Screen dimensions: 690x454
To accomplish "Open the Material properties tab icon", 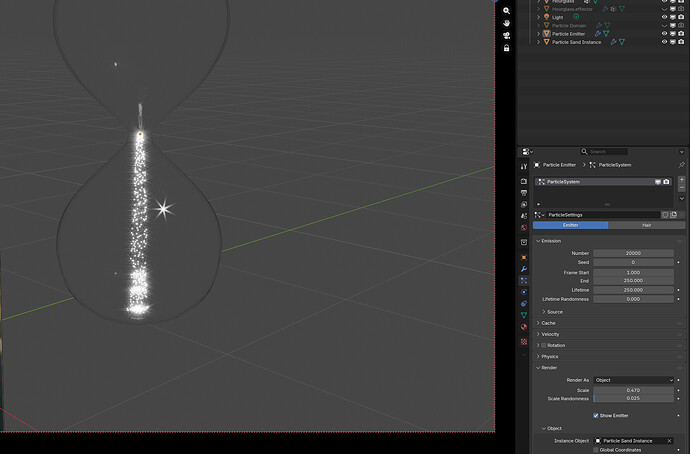I will (524, 327).
